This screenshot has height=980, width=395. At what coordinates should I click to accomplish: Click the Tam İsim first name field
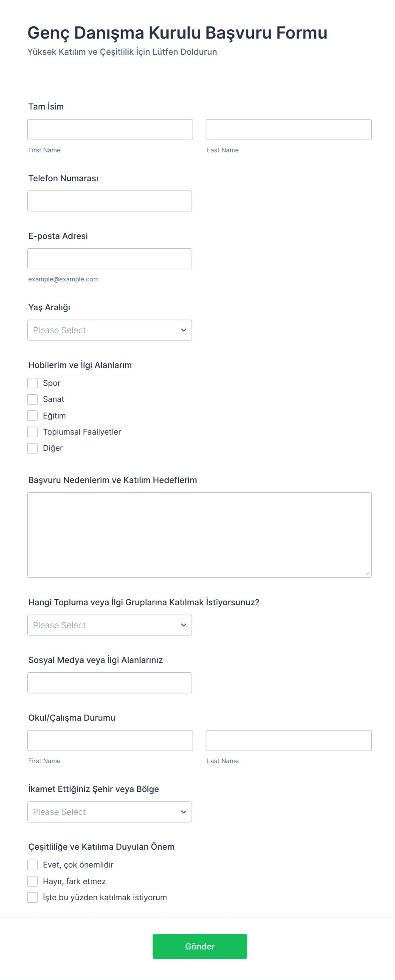(110, 129)
